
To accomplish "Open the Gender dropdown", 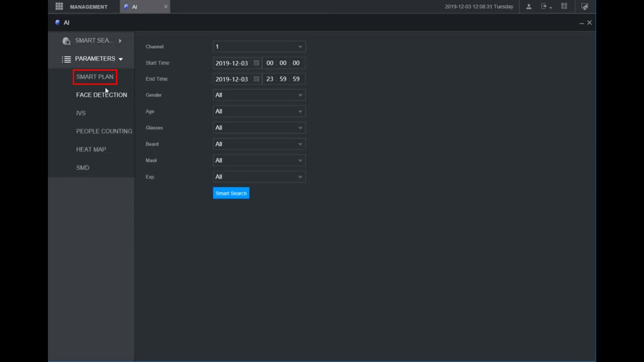I will pos(300,95).
